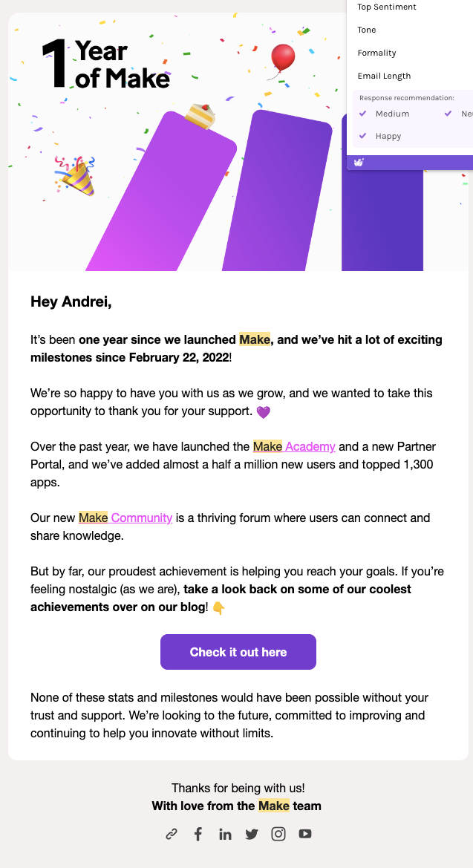Click the Happy recommendation checkmark
This screenshot has height=868, width=473.
pyautogui.click(x=363, y=136)
